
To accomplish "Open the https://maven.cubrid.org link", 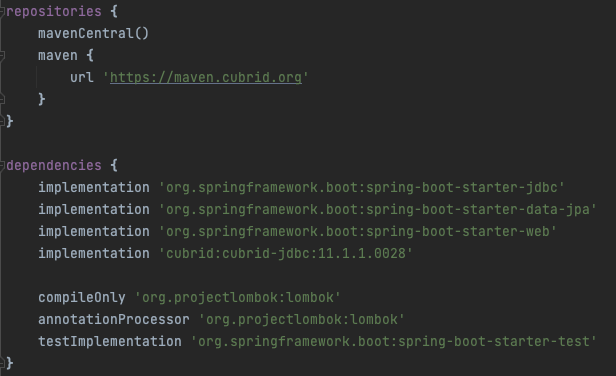I will pos(206,77).
